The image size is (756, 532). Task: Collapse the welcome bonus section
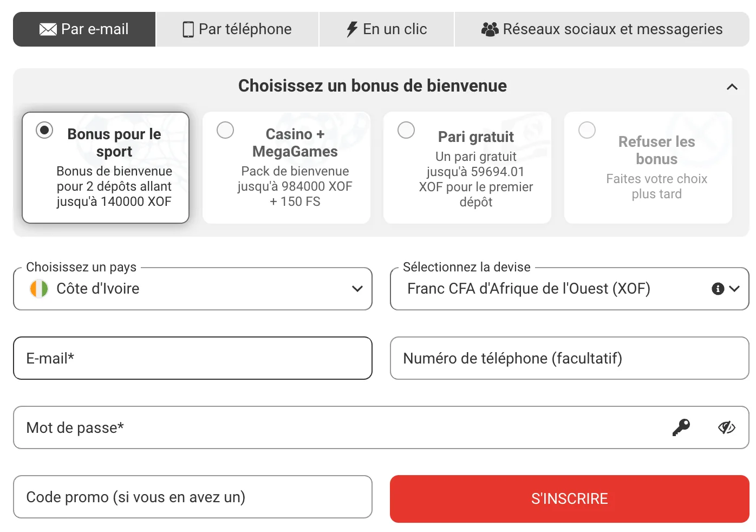click(x=732, y=87)
